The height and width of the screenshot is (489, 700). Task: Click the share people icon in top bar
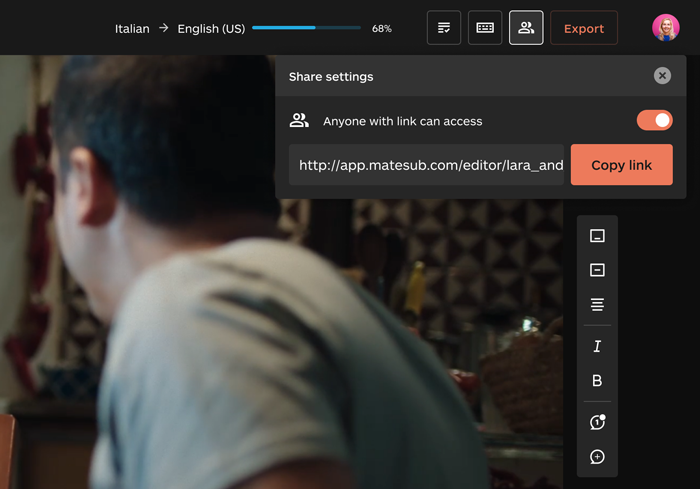coord(526,28)
